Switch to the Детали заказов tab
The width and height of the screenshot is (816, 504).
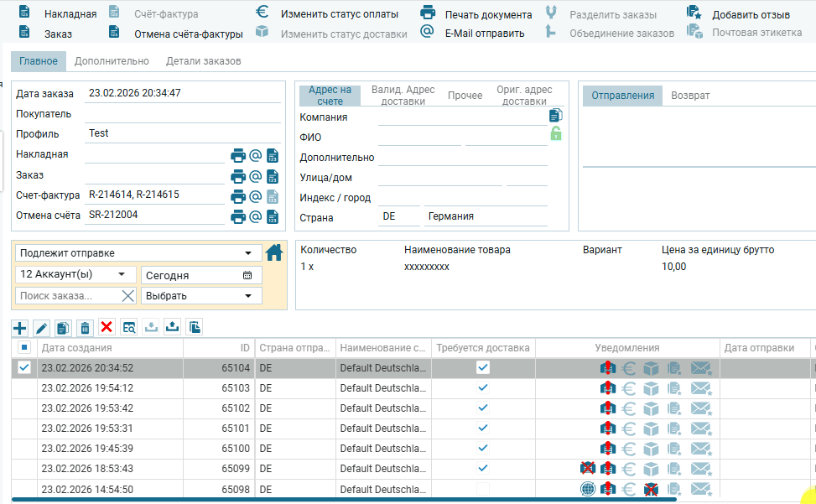203,61
